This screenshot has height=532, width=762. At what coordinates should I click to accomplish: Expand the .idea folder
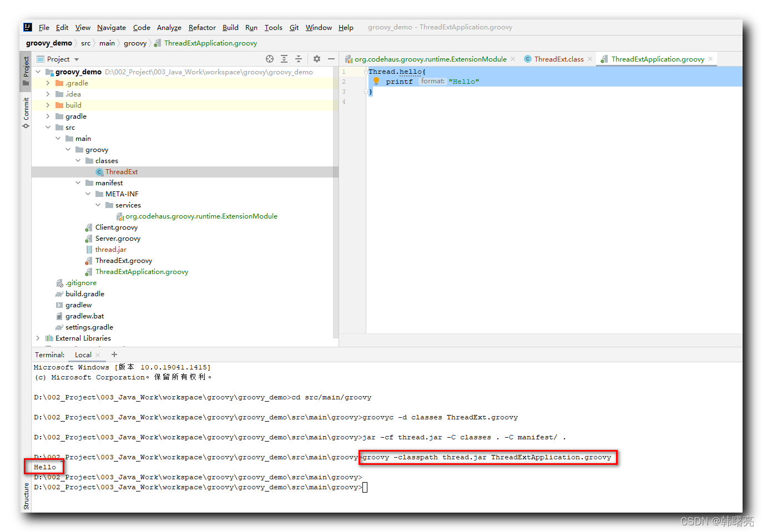pos(48,94)
